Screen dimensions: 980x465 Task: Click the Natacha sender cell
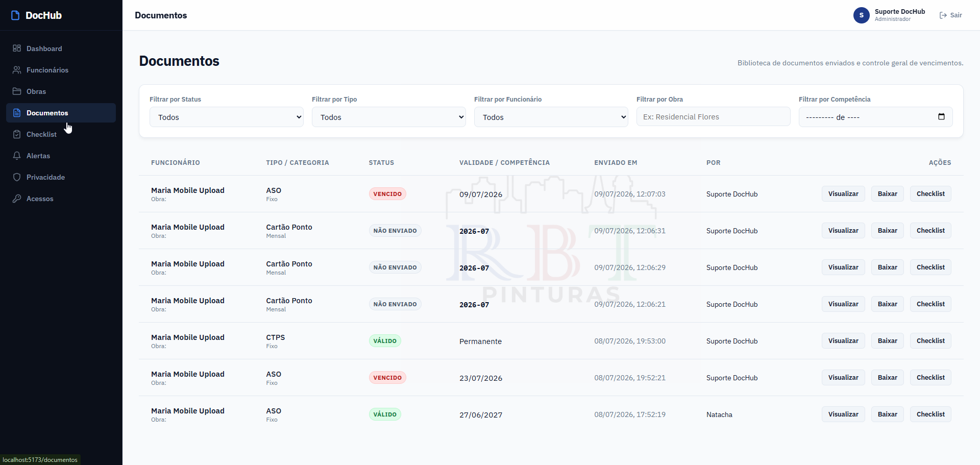tap(719, 414)
